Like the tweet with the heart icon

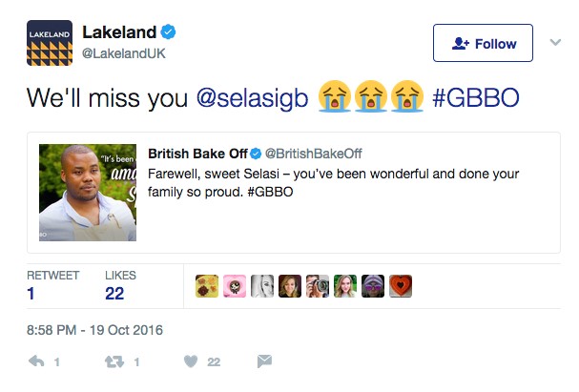click(191, 361)
